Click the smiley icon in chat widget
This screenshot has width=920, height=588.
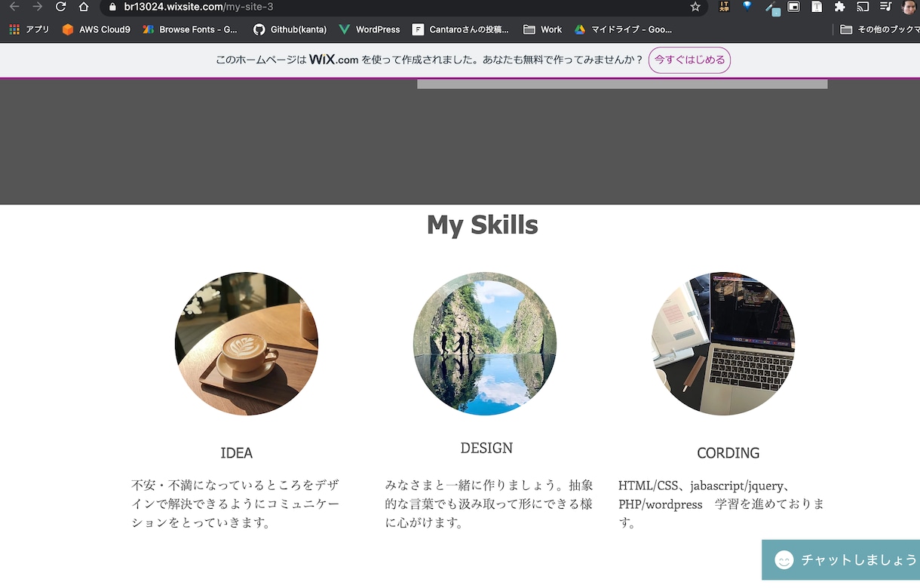784,560
